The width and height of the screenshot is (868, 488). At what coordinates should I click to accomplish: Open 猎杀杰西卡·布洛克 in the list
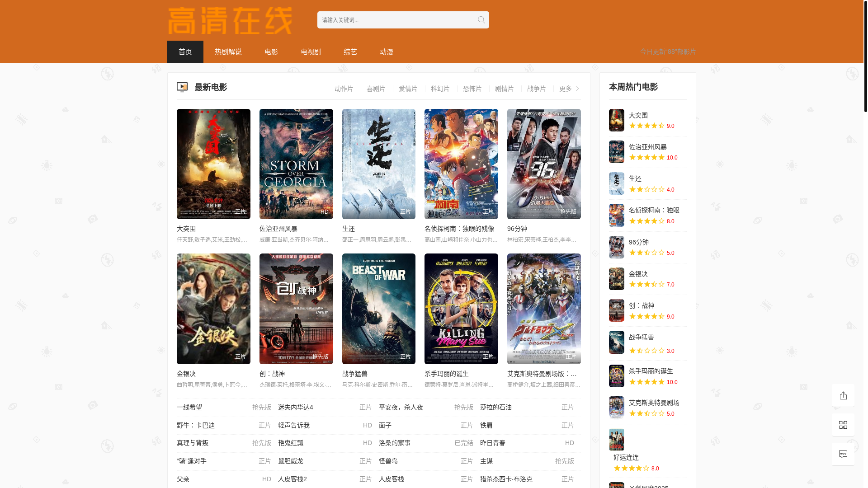click(x=506, y=479)
